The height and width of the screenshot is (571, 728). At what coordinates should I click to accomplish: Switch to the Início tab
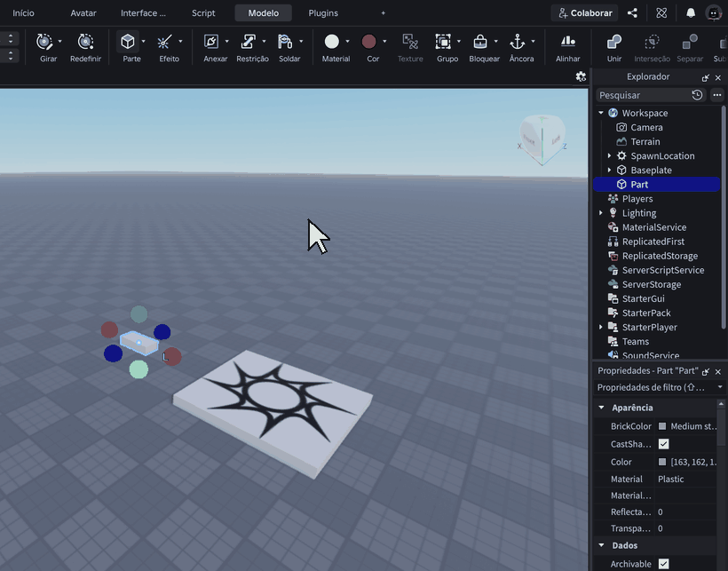23,13
